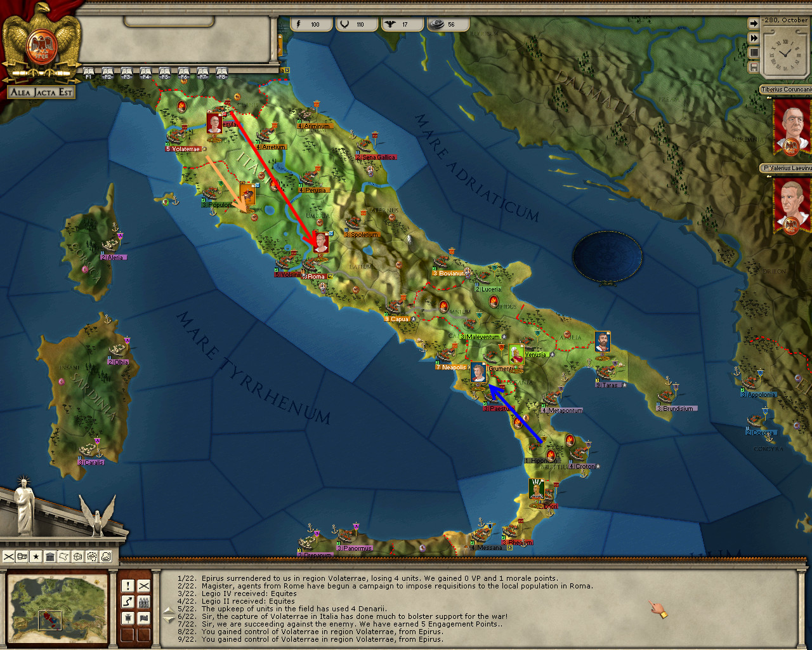Screen dimensions: 812x650
Task: Open the F4 ledger book icon
Action: pos(146,72)
